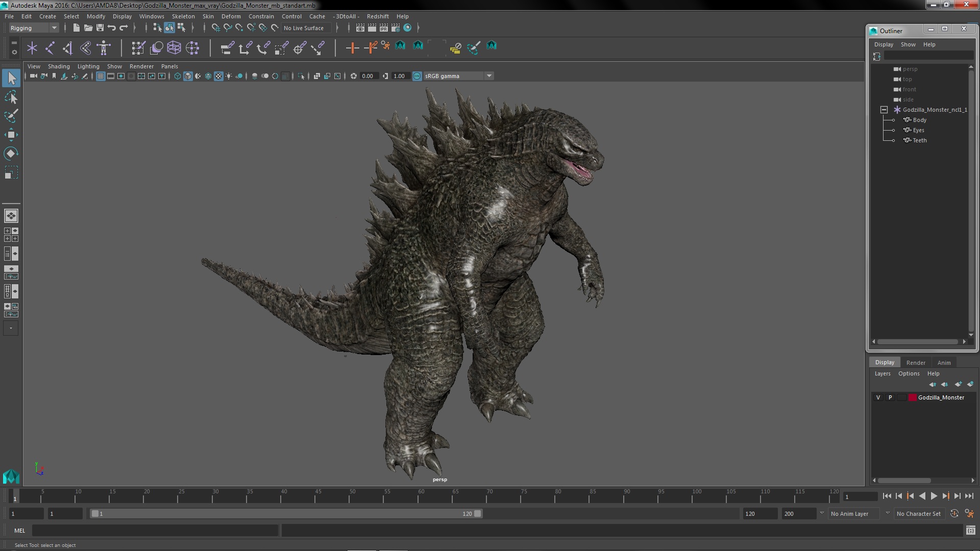The width and height of the screenshot is (980, 551).
Task: Click frame 60 on the time slider
Action: tap(421, 496)
